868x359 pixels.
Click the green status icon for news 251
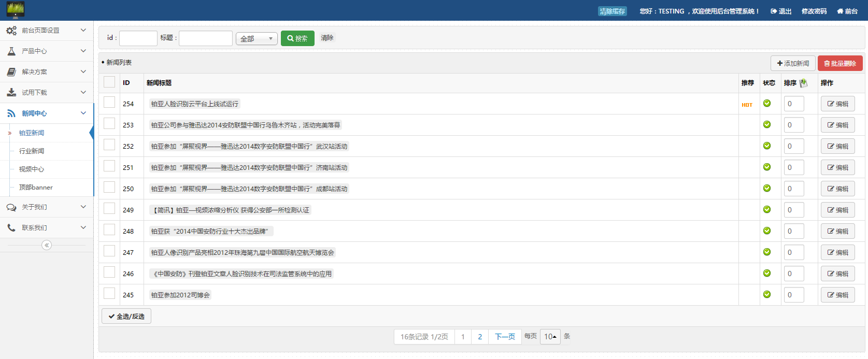pos(767,167)
